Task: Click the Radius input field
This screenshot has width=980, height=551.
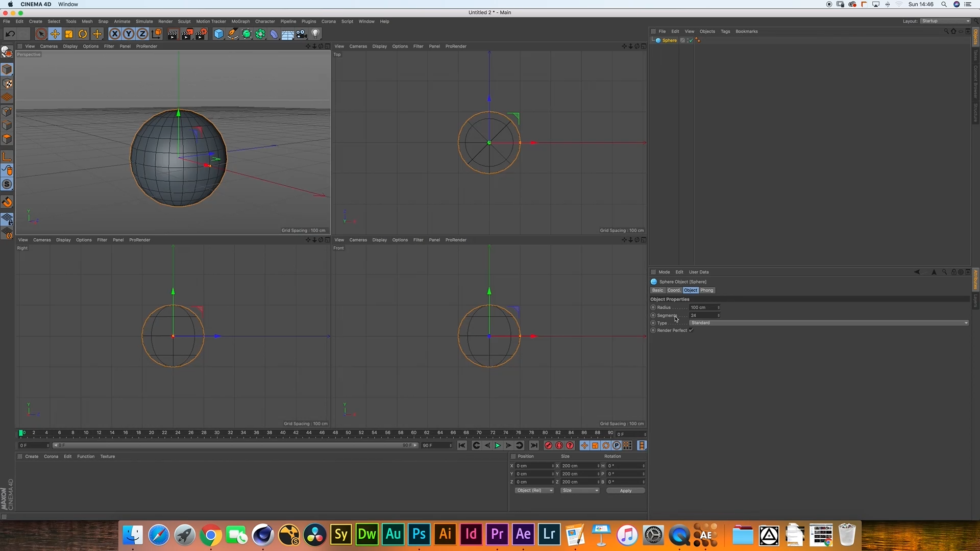Action: click(702, 308)
